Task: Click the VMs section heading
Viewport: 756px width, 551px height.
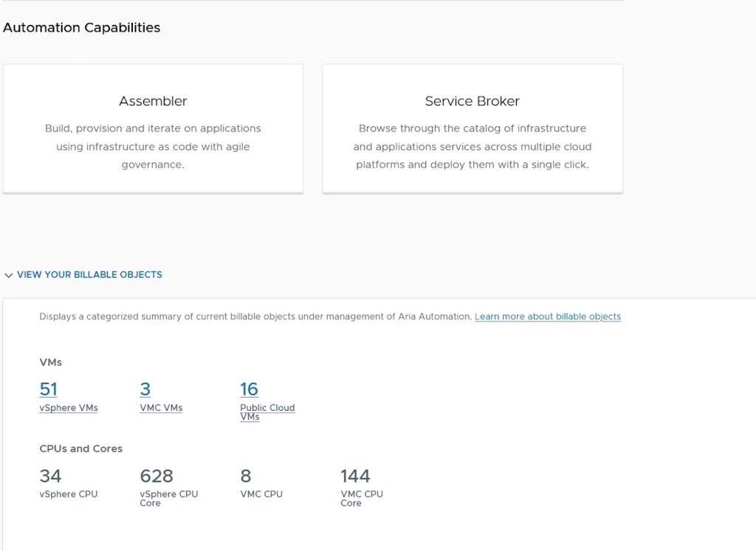Action: 50,362
